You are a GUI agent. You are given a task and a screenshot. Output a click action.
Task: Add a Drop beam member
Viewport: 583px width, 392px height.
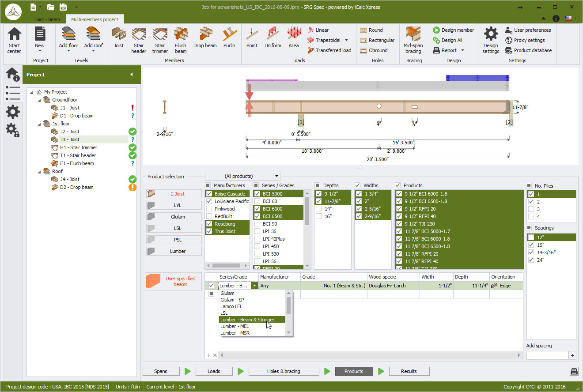point(205,38)
